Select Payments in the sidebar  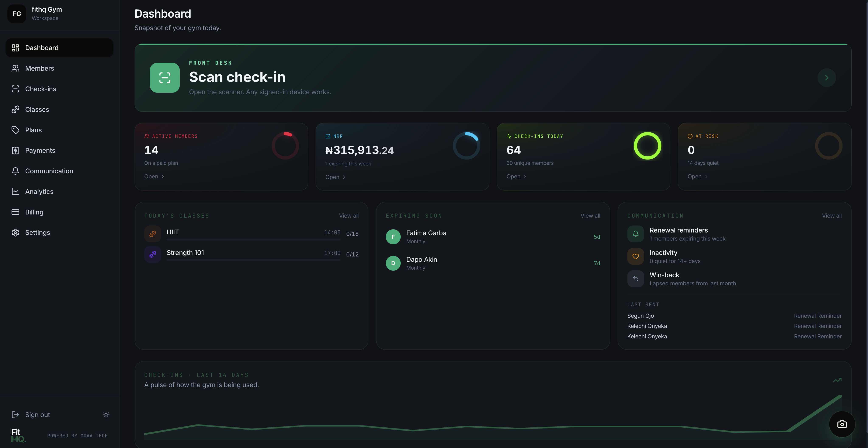[59, 151]
